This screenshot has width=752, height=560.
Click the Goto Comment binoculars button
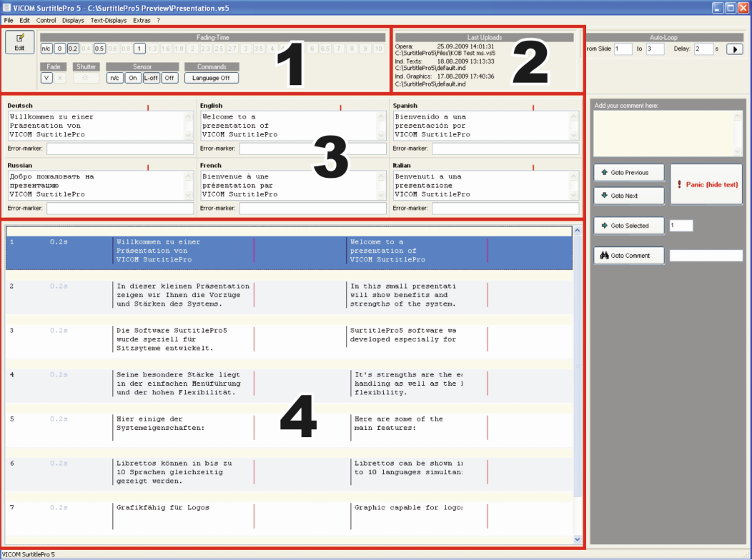point(629,255)
